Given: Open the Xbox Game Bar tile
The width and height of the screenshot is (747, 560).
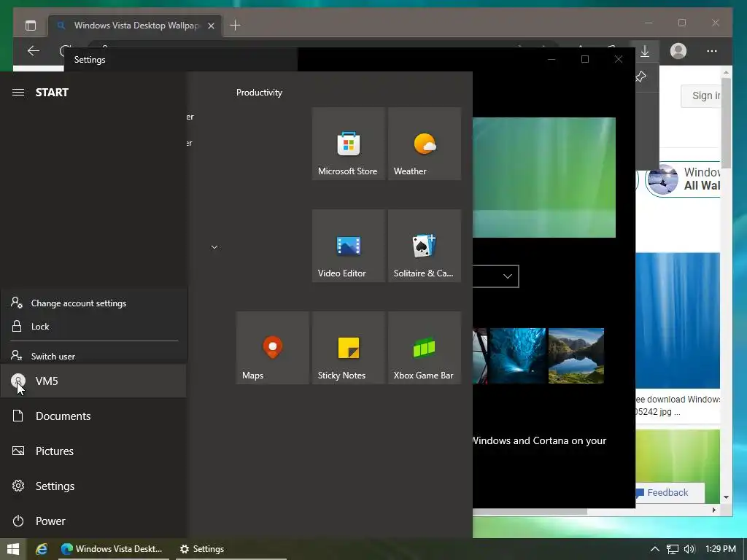Looking at the screenshot, I should (x=425, y=348).
